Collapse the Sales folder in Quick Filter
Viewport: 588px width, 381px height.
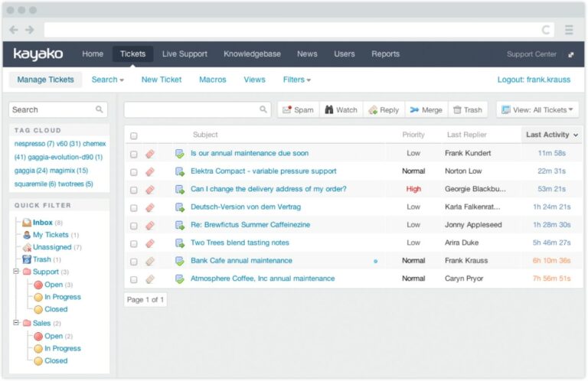tap(16, 322)
